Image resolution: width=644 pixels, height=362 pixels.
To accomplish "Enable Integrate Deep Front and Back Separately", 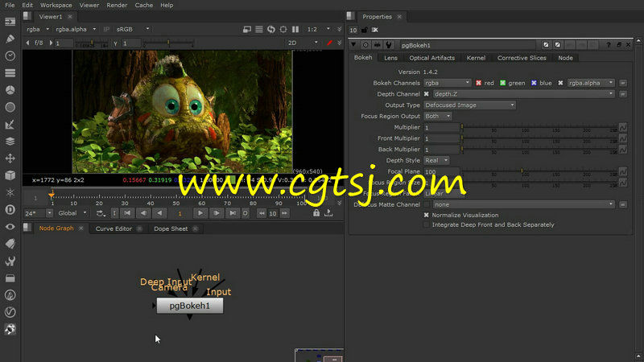I will pyautogui.click(x=427, y=225).
